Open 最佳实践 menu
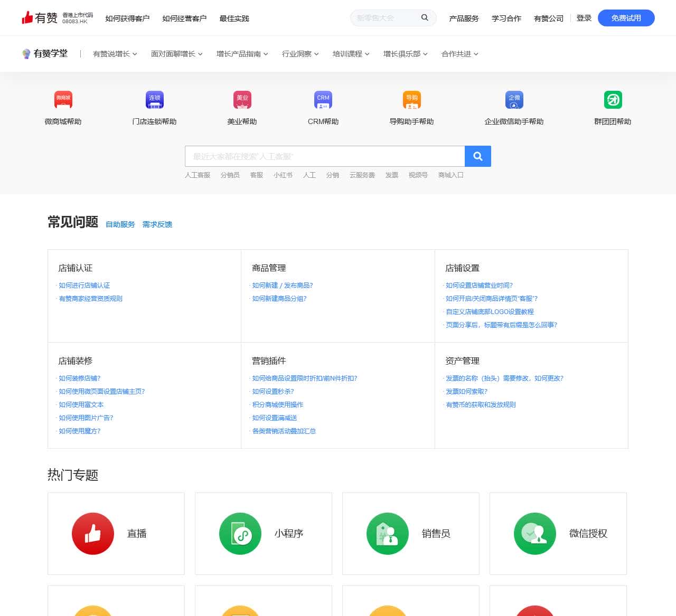 click(x=234, y=18)
